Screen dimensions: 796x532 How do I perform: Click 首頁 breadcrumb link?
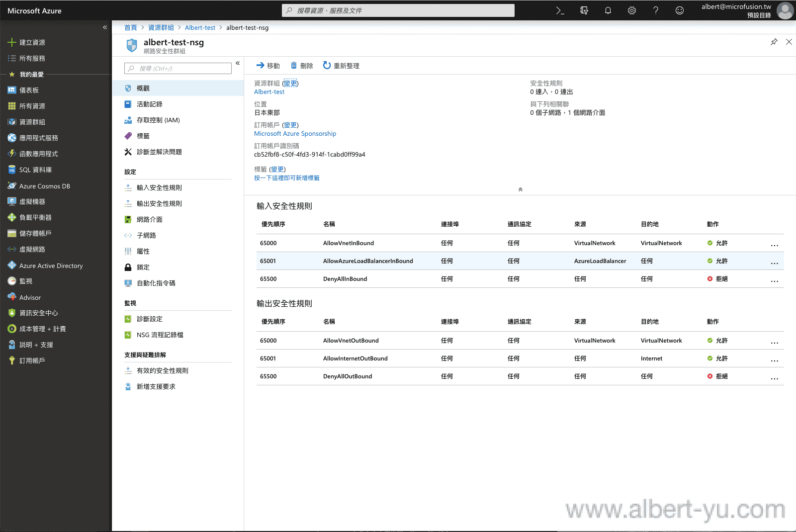(x=131, y=27)
